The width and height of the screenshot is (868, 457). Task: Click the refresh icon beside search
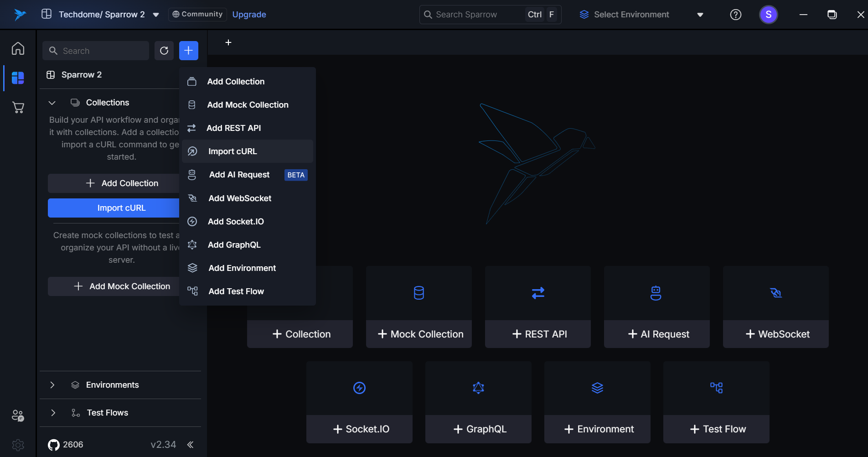pyautogui.click(x=164, y=51)
